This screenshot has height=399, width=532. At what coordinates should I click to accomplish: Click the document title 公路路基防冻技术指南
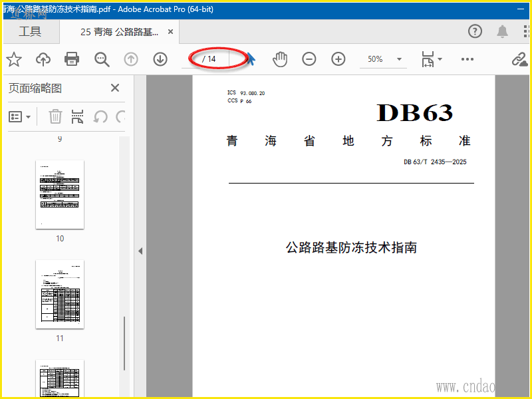point(351,247)
